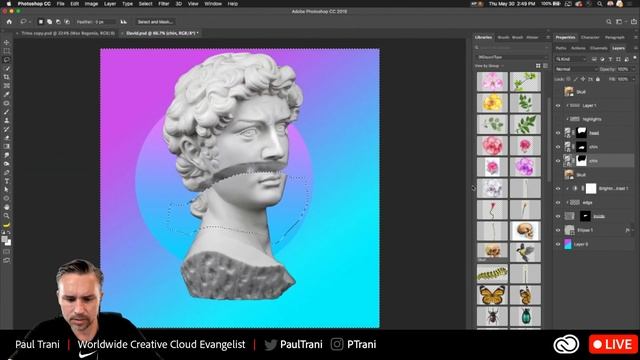Image resolution: width=640 pixels, height=360 pixels.
Task: Open the Filter menu
Action: [164, 4]
